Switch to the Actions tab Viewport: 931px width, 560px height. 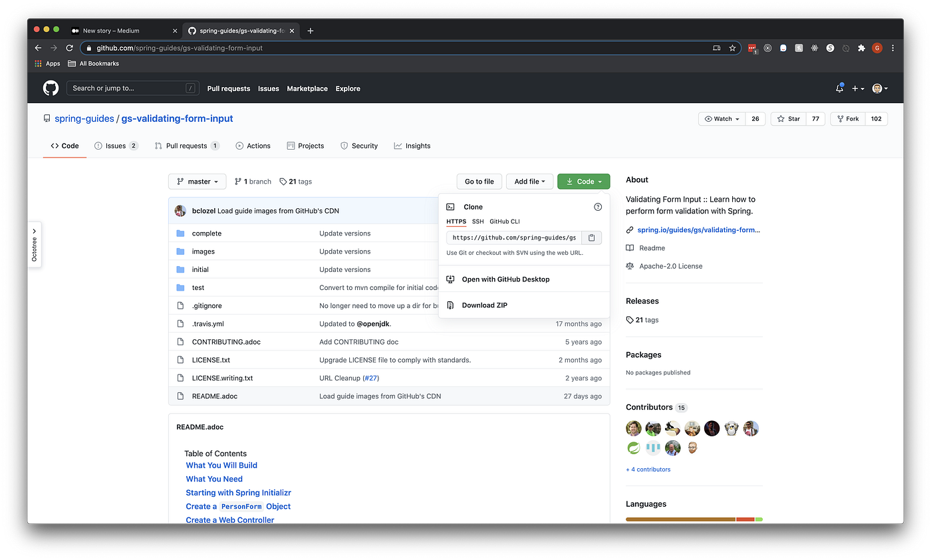click(x=253, y=146)
